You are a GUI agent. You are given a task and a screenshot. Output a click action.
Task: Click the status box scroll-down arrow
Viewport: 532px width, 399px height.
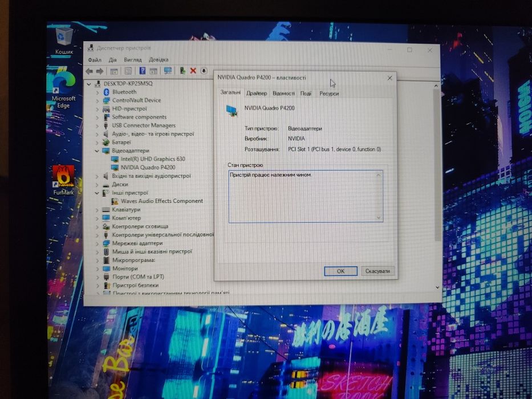coord(379,218)
